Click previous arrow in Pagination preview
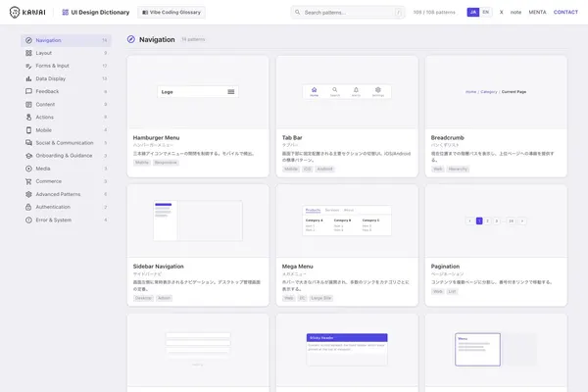Screen dimensions: 588x392 tap(469, 220)
